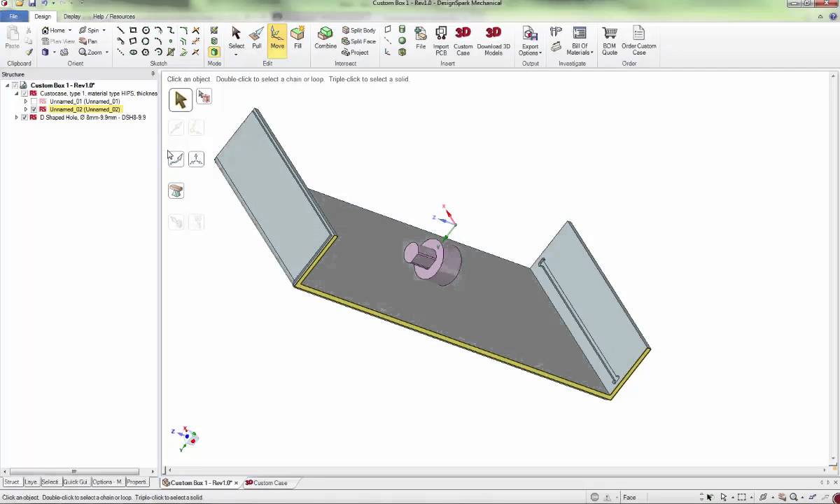Uncheck the Unnamed_02 visibility checkbox

pos(34,109)
